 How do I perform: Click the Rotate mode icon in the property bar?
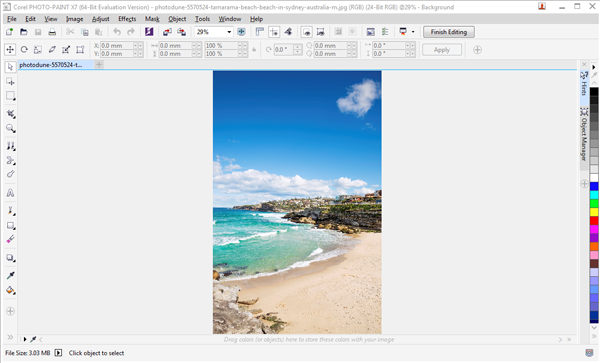coord(24,50)
